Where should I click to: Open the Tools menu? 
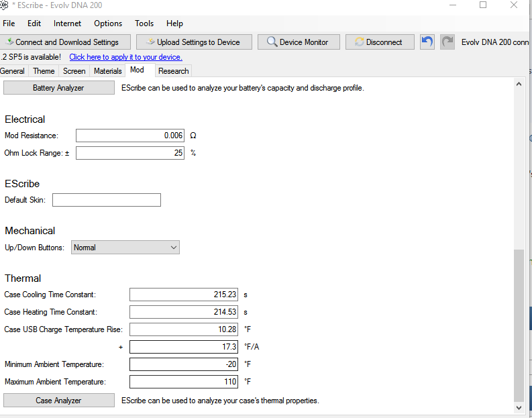(144, 23)
